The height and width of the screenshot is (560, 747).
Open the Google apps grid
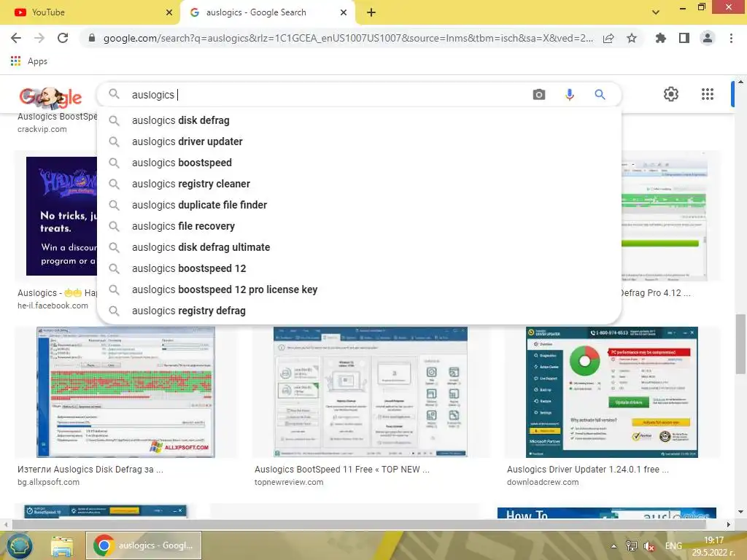coord(708,94)
